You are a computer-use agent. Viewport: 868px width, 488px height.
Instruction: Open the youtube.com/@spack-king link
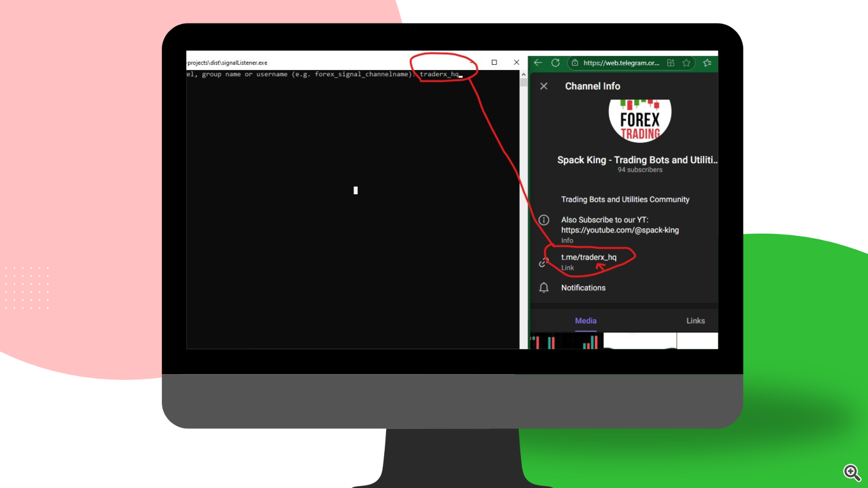tap(620, 230)
